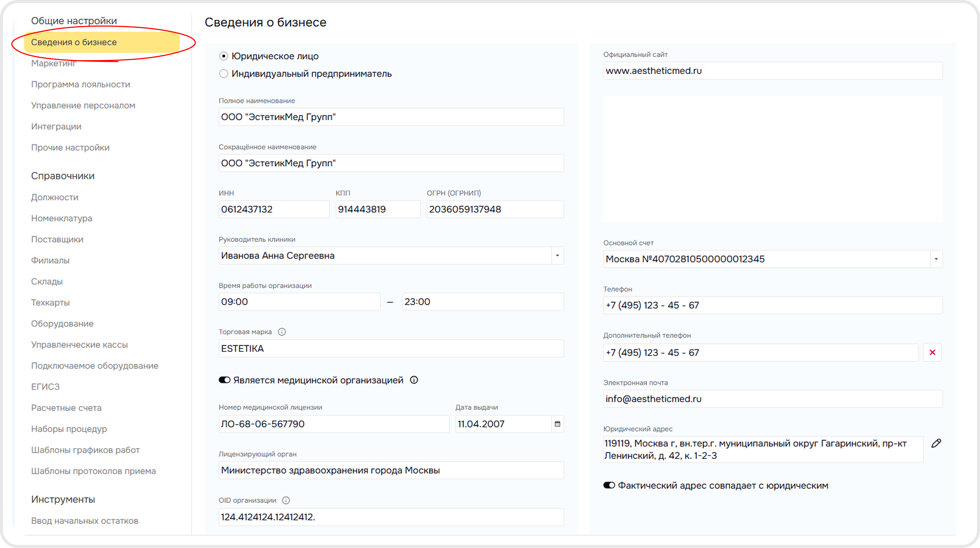This screenshot has height=548, width=980.
Task: Open Шаблоны графиков работ
Action: point(86,450)
